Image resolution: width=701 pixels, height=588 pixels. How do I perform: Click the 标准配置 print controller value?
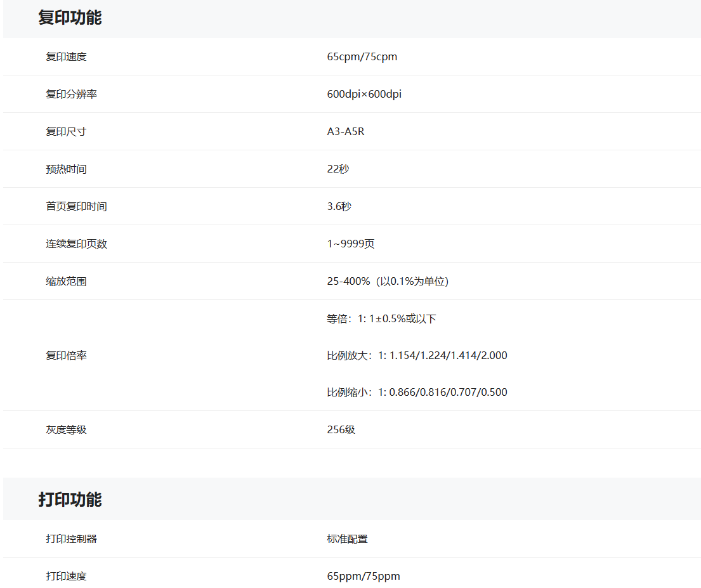click(347, 539)
